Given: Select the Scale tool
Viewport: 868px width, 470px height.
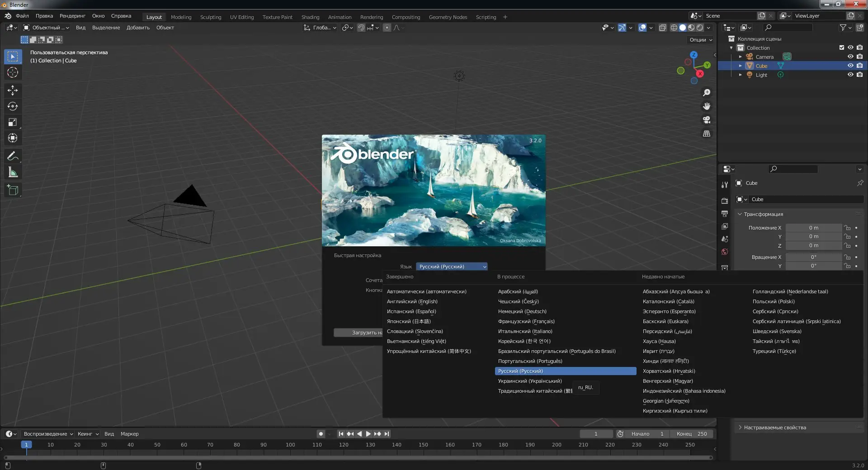Looking at the screenshot, I should click(x=13, y=122).
